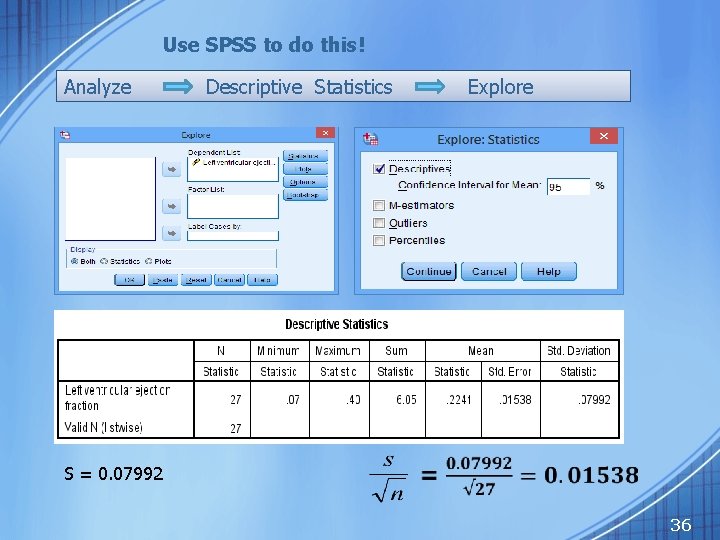The image size is (720, 540).
Task: Close the Explore dialog
Action: tap(325, 133)
